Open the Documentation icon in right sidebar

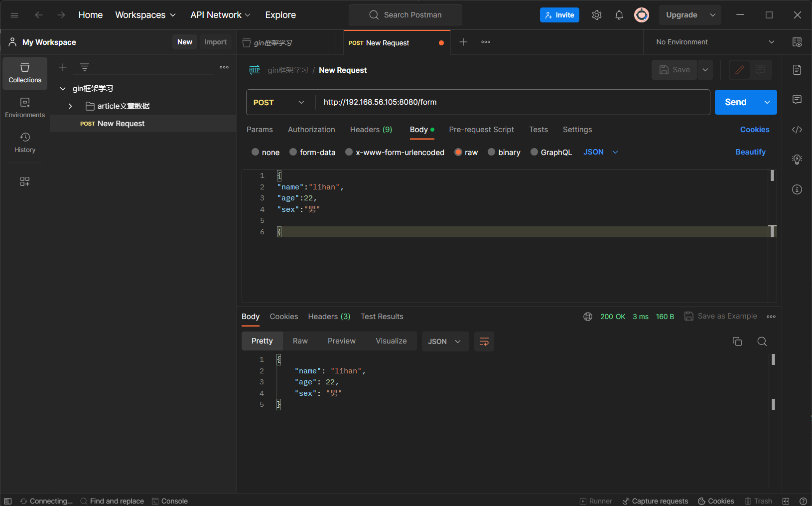797,70
